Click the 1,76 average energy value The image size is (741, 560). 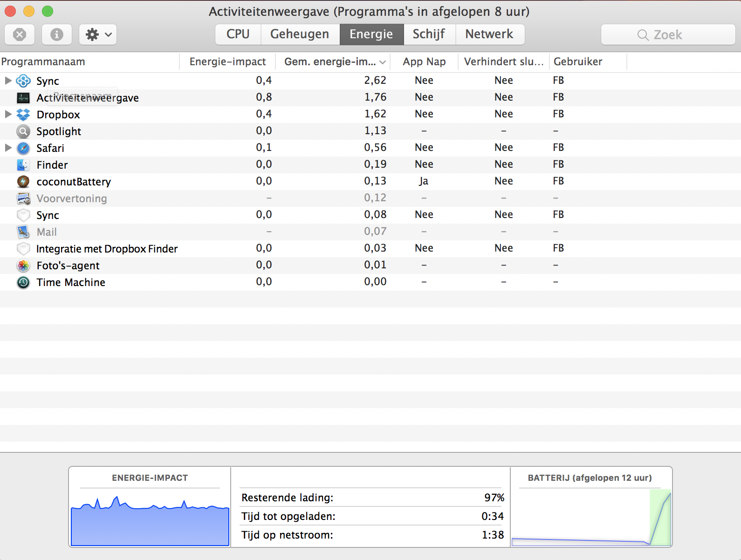tap(375, 97)
